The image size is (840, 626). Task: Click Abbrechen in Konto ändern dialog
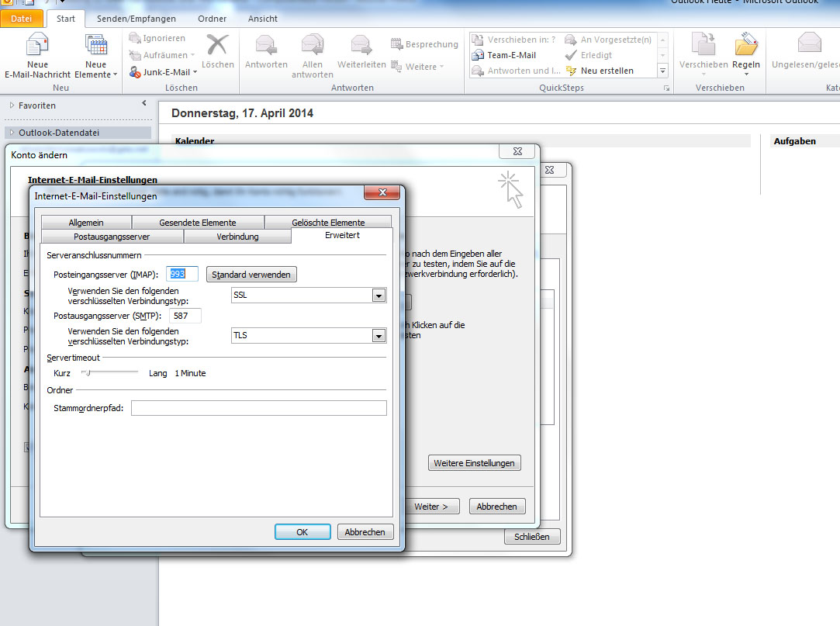click(x=496, y=507)
